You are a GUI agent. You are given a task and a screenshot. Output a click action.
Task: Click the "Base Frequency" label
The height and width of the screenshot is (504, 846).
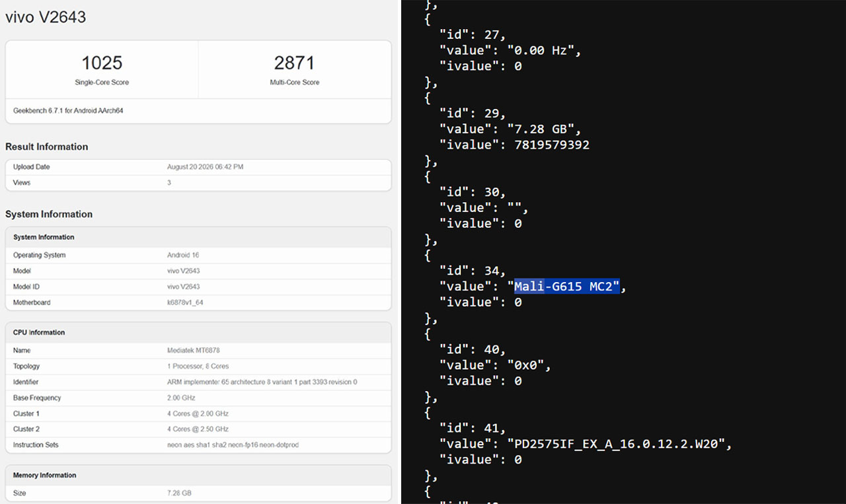(37, 398)
